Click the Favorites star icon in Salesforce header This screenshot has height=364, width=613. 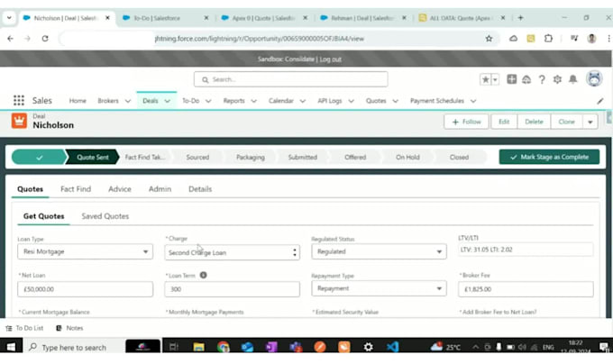pyautogui.click(x=486, y=79)
